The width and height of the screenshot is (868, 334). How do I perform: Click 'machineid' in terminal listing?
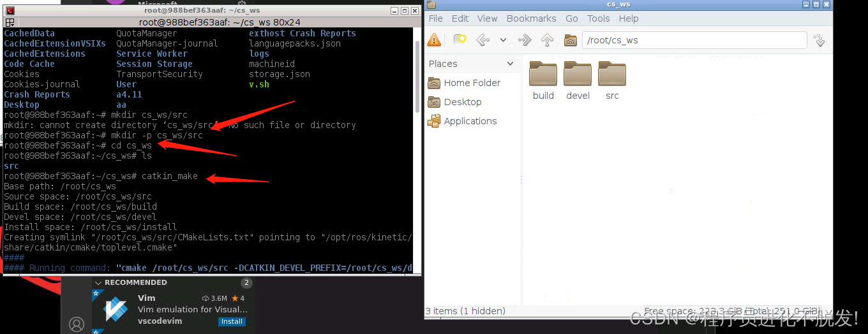(272, 64)
